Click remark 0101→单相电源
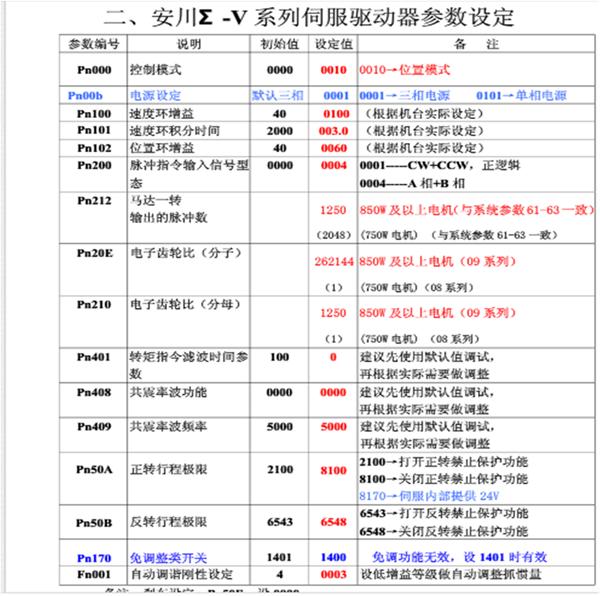Image resolution: width=600 pixels, height=596 pixels. [521, 95]
